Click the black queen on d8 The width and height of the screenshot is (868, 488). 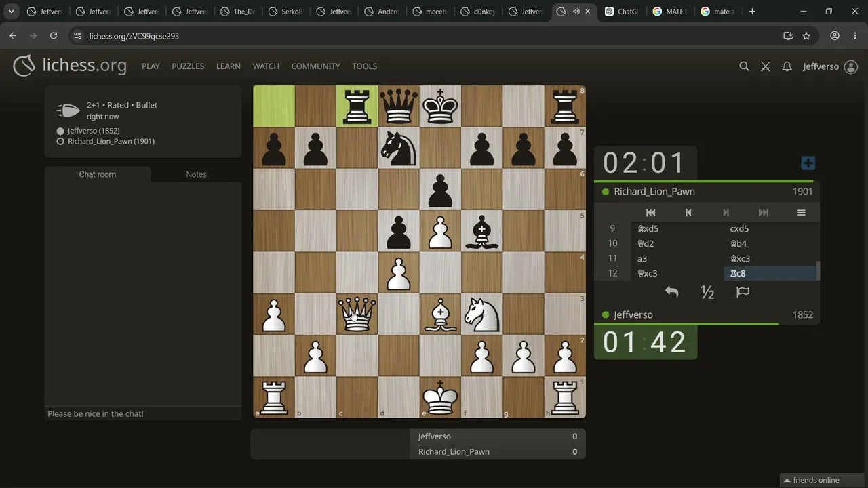(399, 106)
